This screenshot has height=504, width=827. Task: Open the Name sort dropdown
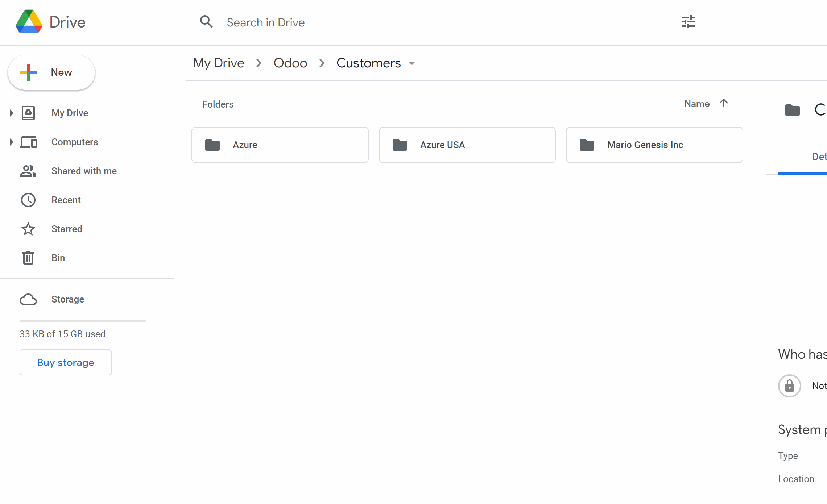(697, 104)
